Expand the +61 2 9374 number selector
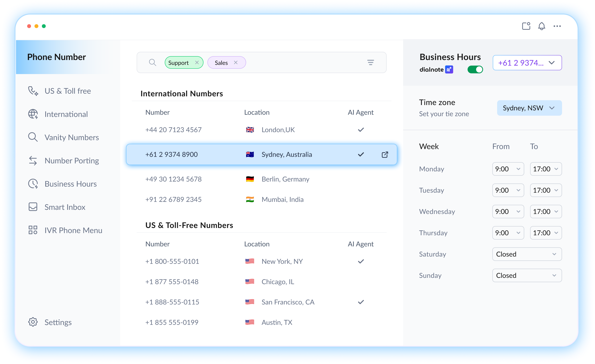Screen dimensions: 595x364 pyautogui.click(x=527, y=63)
